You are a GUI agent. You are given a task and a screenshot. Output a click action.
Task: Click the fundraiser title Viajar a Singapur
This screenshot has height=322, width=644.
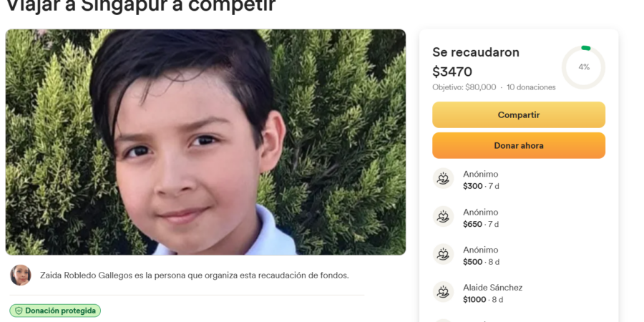click(140, 6)
